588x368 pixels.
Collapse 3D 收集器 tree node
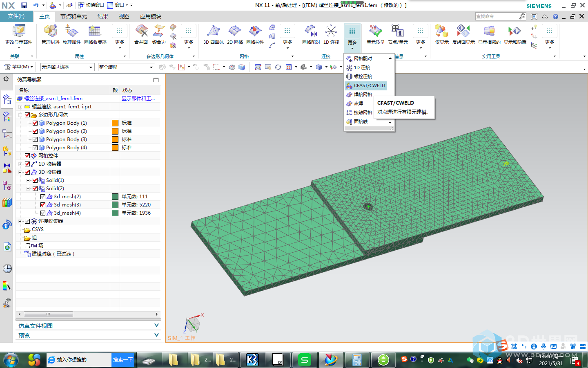tap(20, 172)
